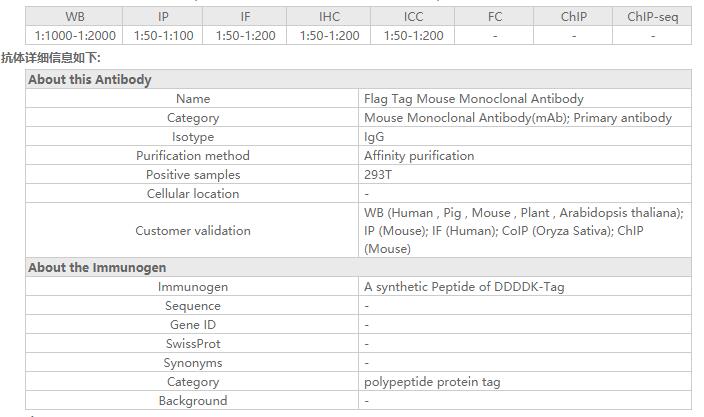The width and height of the screenshot is (704, 417).
Task: Select the IP column header cell
Action: point(163,17)
